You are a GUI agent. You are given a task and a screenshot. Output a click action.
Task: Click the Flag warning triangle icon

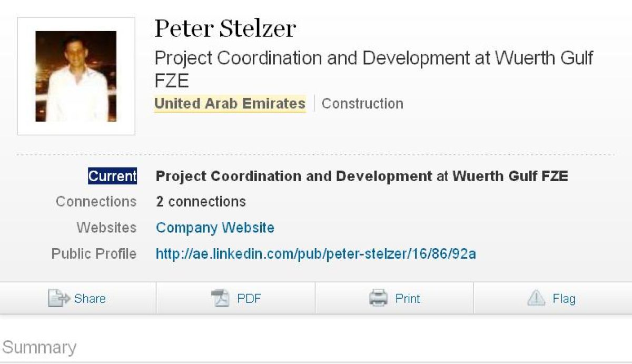coord(536,299)
